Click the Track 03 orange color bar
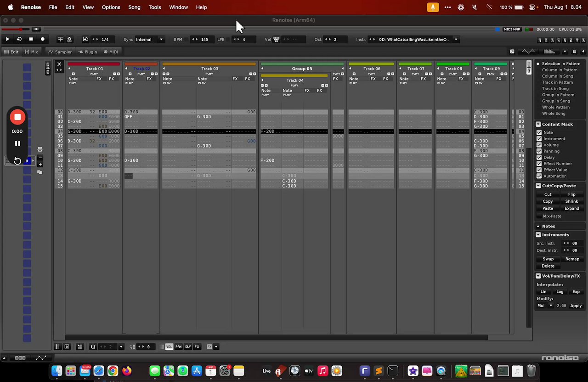 (x=209, y=64)
